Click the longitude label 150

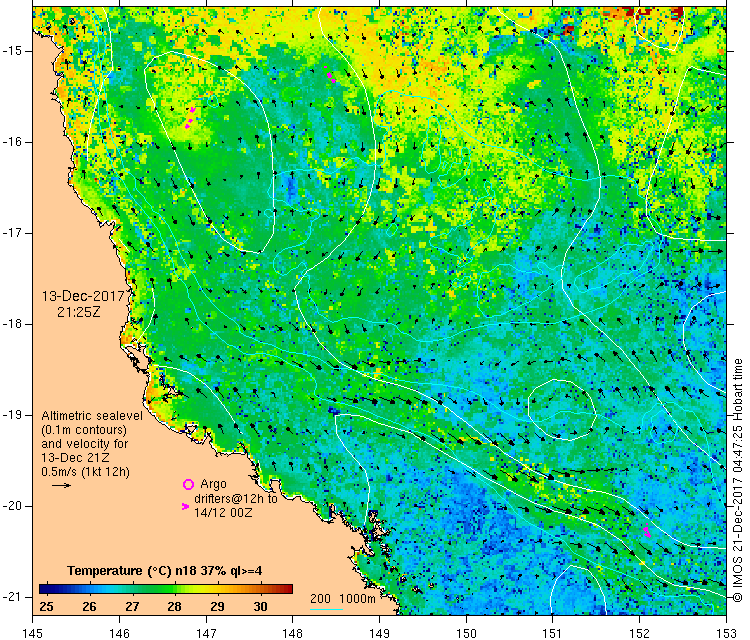[466, 633]
